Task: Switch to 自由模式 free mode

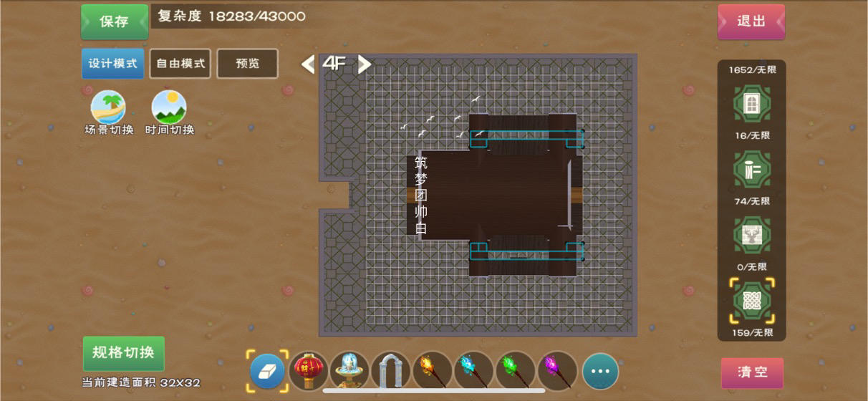Action: [x=180, y=63]
